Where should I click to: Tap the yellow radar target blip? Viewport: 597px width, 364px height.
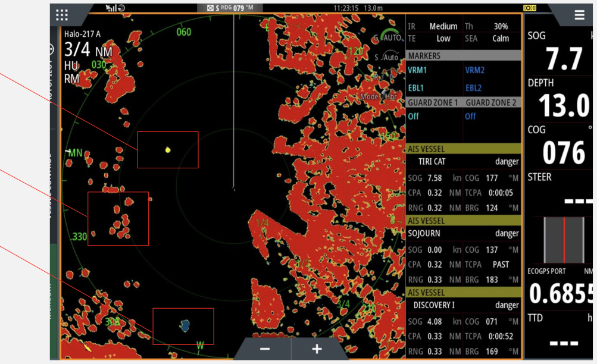click(x=168, y=149)
